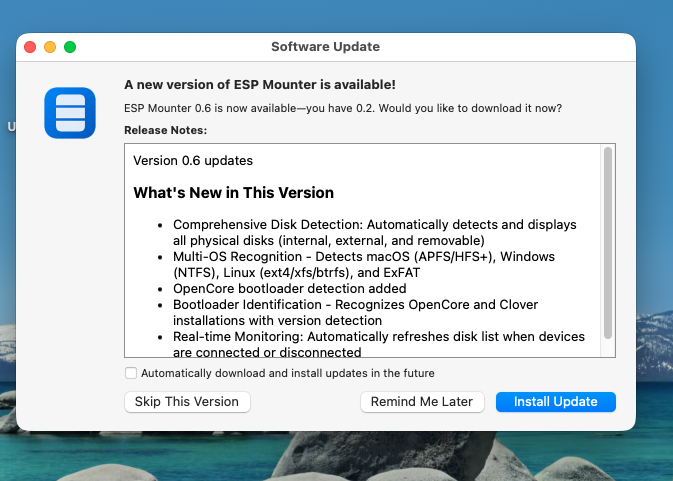Click the "Real-time Monitoring" bullet
The image size is (673, 481).
(x=379, y=344)
